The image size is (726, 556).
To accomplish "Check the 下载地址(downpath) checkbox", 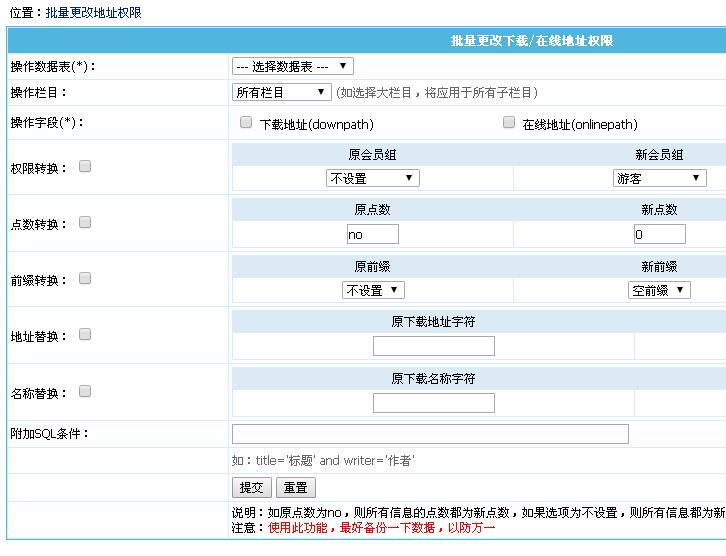I will pos(246,122).
